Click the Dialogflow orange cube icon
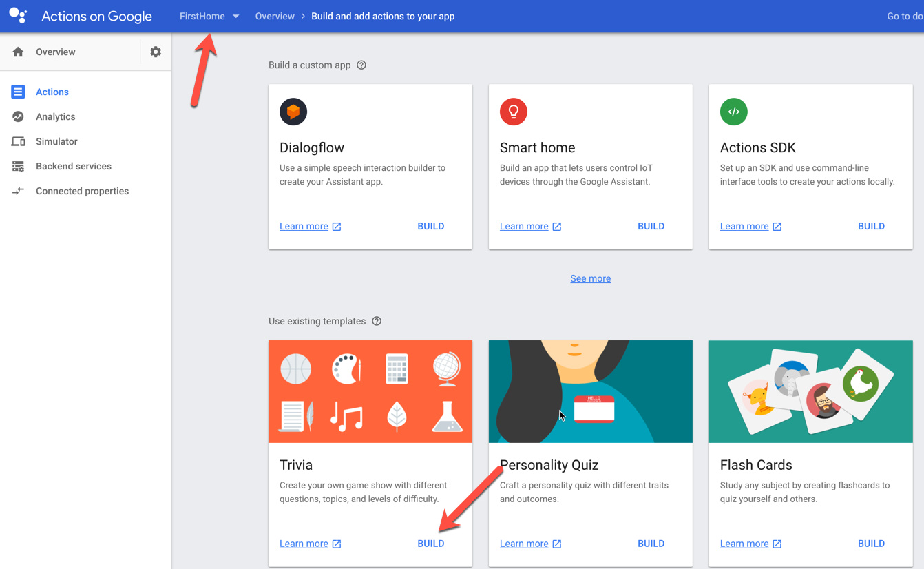 click(x=293, y=112)
